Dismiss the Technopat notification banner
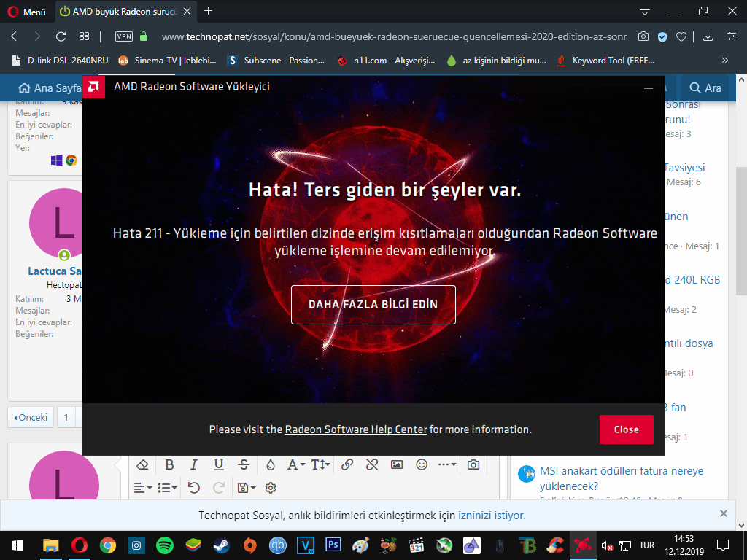 click(723, 513)
